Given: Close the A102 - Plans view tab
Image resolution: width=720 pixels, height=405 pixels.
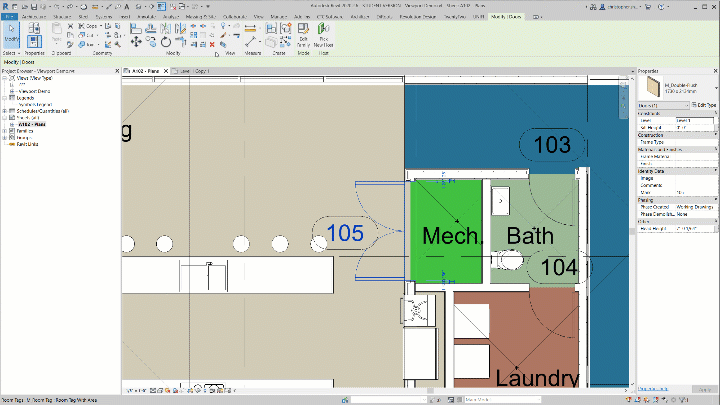Looking at the screenshot, I should click(x=166, y=71).
